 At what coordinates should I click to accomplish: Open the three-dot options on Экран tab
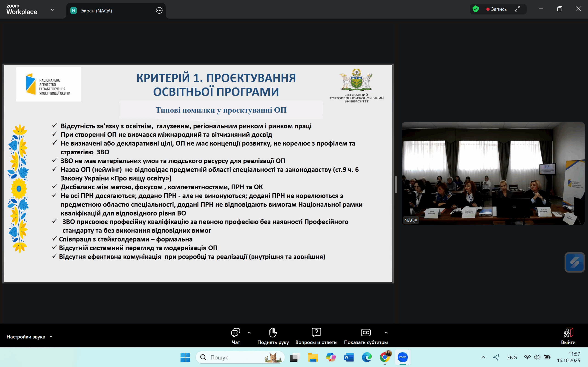point(159,11)
